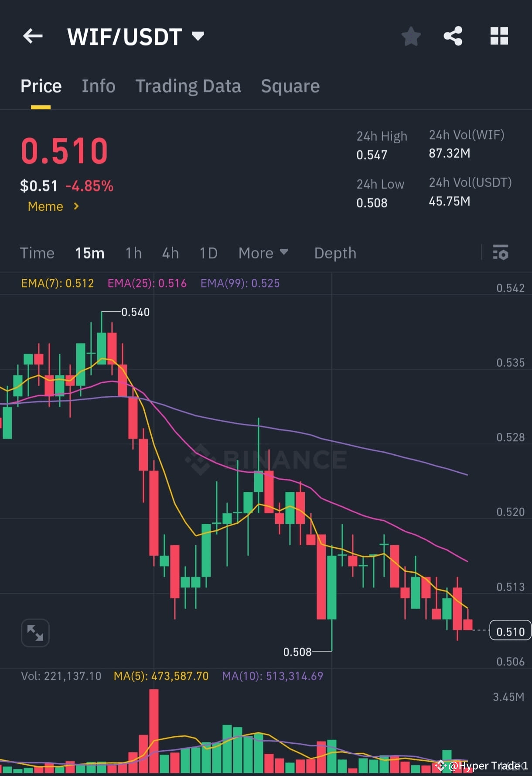This screenshot has height=776, width=532.
Task: Toggle the favorite star for WIF/USDT
Action: pos(410,36)
